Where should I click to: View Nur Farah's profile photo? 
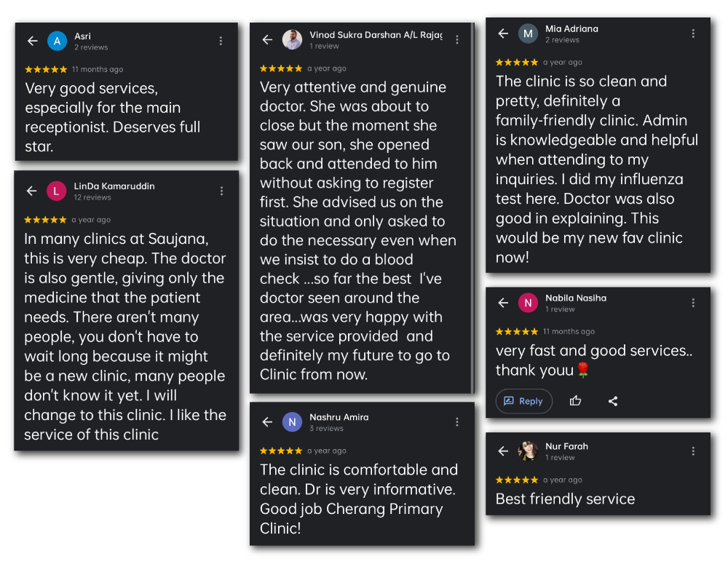pos(528,451)
